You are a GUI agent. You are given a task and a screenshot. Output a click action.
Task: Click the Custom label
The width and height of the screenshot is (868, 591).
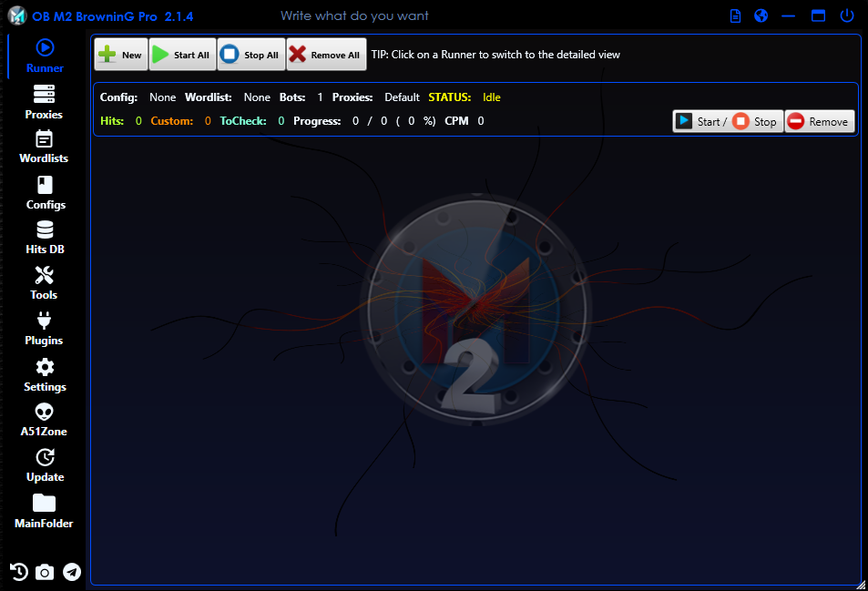click(x=171, y=121)
